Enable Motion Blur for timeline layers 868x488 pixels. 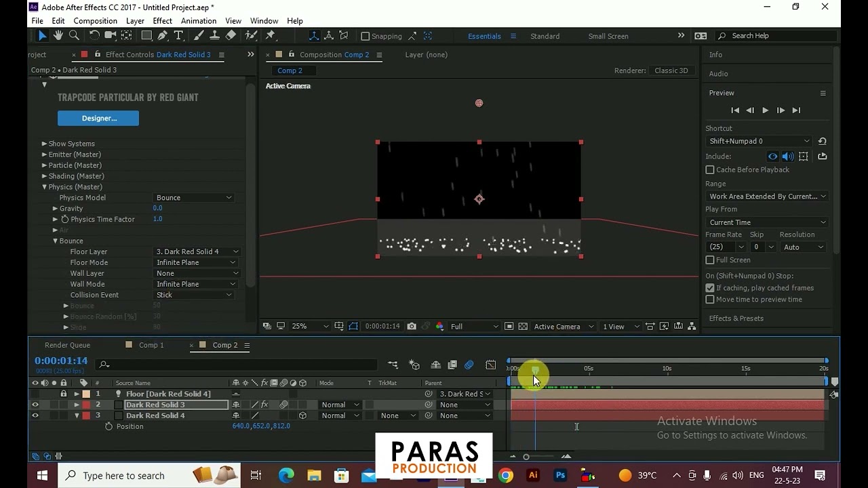[x=469, y=365]
